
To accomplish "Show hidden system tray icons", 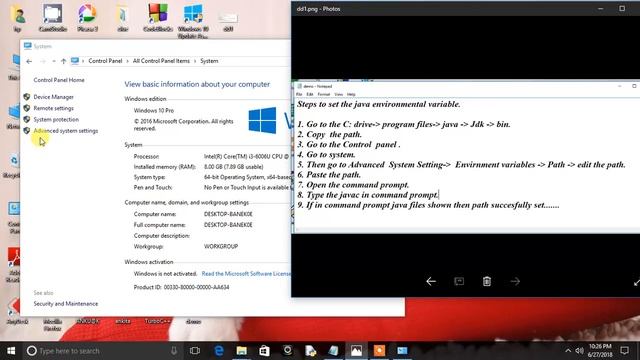I will pos(568,351).
